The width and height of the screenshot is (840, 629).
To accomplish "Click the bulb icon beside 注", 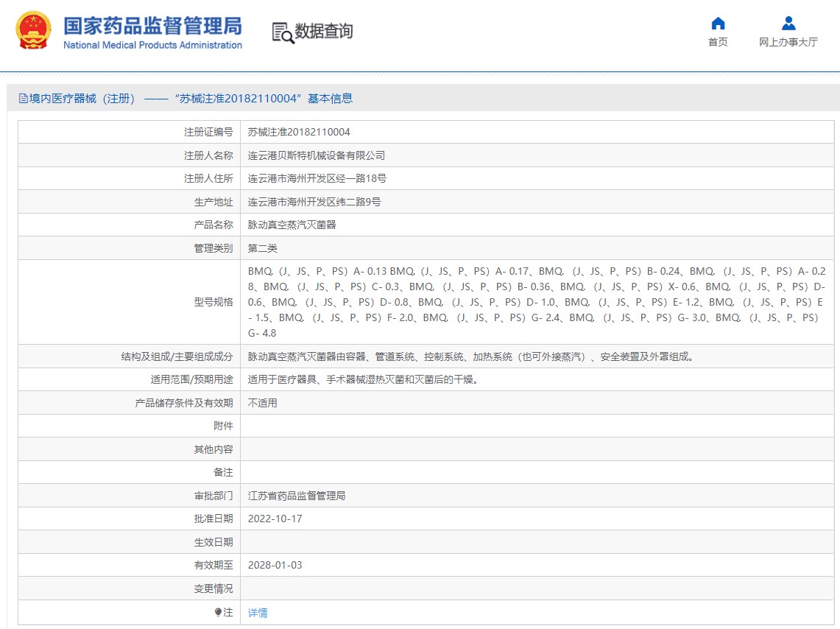I will [x=217, y=612].
